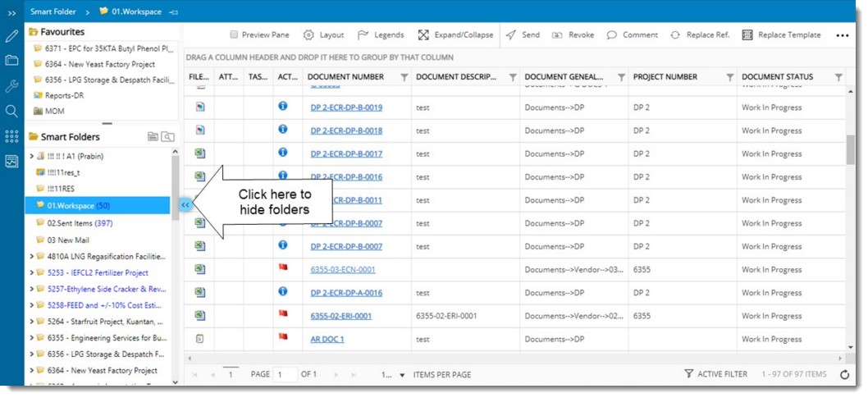Image resolution: width=868 pixels, height=398 pixels.
Task: Open the wrench tools icon in sidebar
Action: (x=11, y=86)
